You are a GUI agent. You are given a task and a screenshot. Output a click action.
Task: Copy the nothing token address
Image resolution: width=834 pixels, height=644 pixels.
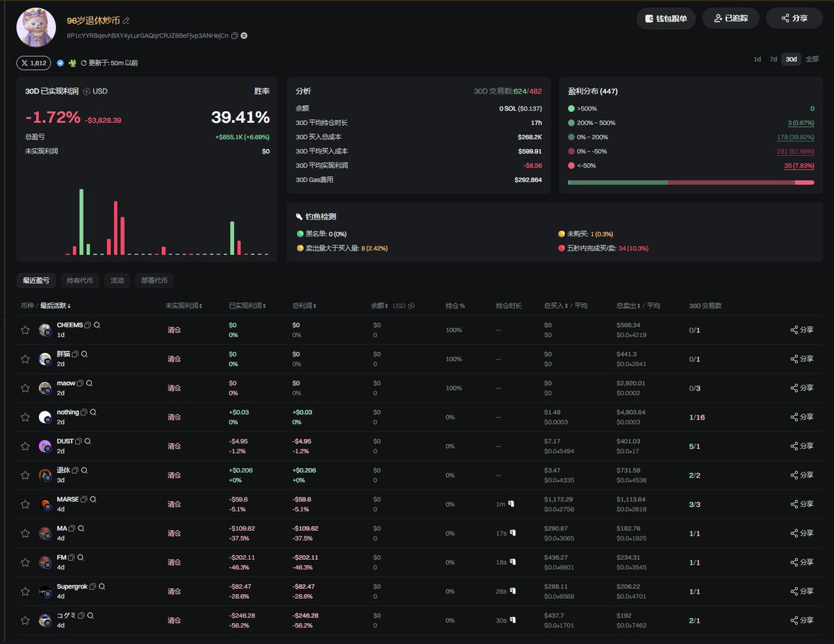coord(84,413)
